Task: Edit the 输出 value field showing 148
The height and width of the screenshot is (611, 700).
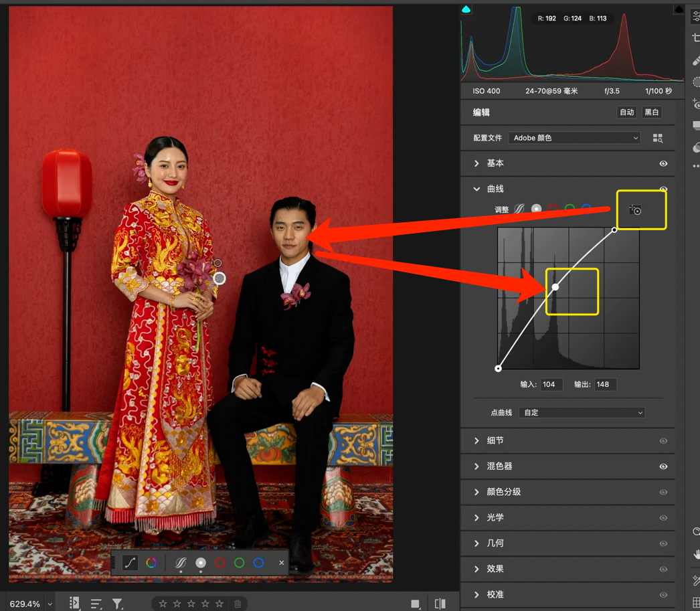Action: (x=606, y=384)
